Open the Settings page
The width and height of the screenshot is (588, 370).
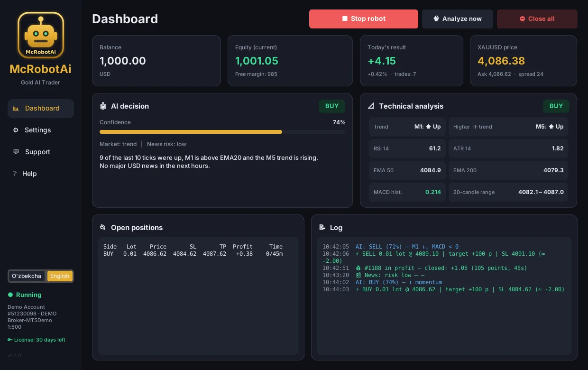[x=41, y=130]
